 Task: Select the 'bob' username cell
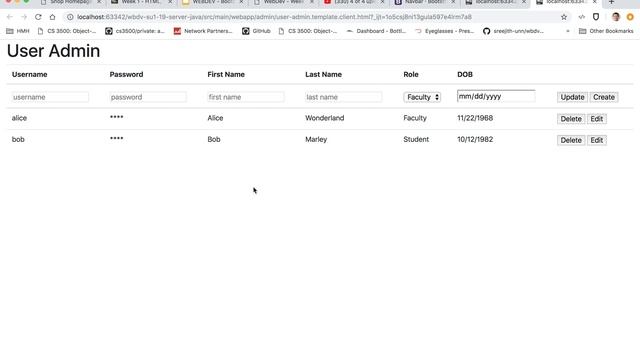[18, 139]
